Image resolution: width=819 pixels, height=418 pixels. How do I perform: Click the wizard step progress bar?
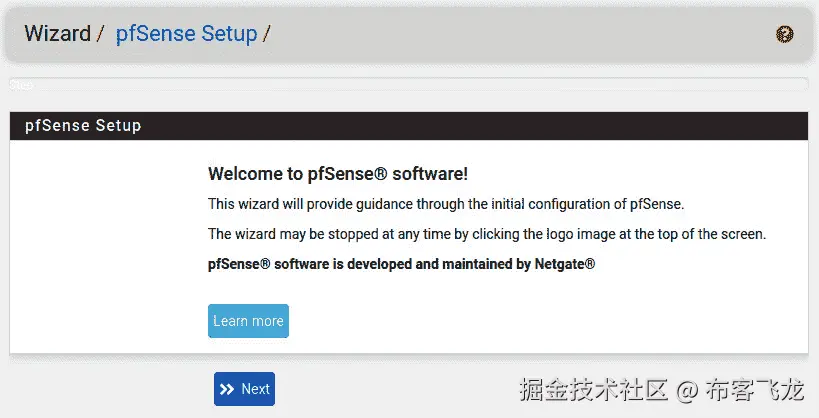pyautogui.click(x=409, y=85)
